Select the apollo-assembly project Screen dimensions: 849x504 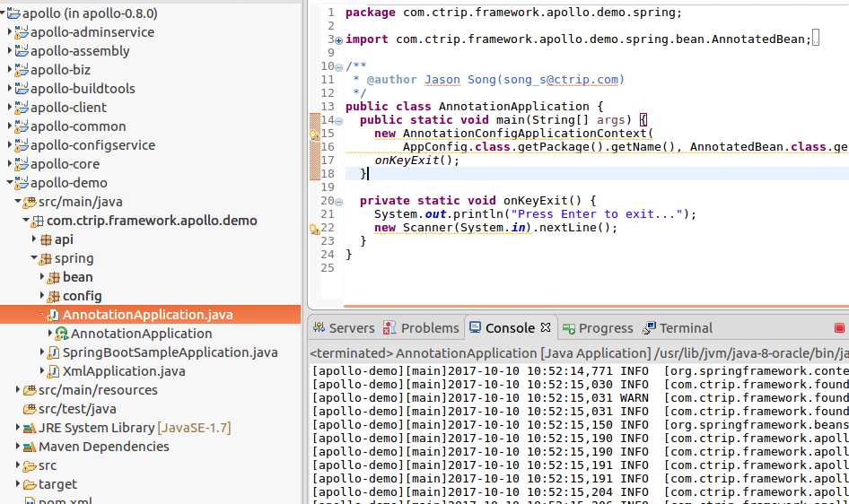pos(80,51)
